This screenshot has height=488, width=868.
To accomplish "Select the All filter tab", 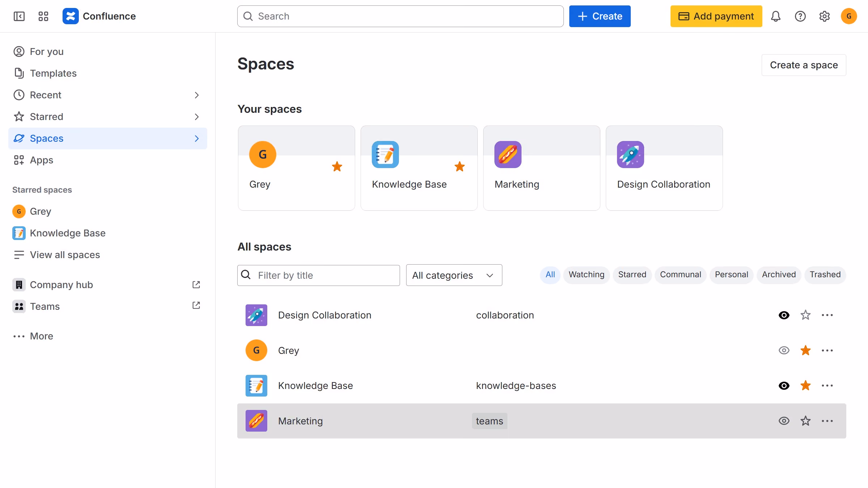I will coord(550,275).
